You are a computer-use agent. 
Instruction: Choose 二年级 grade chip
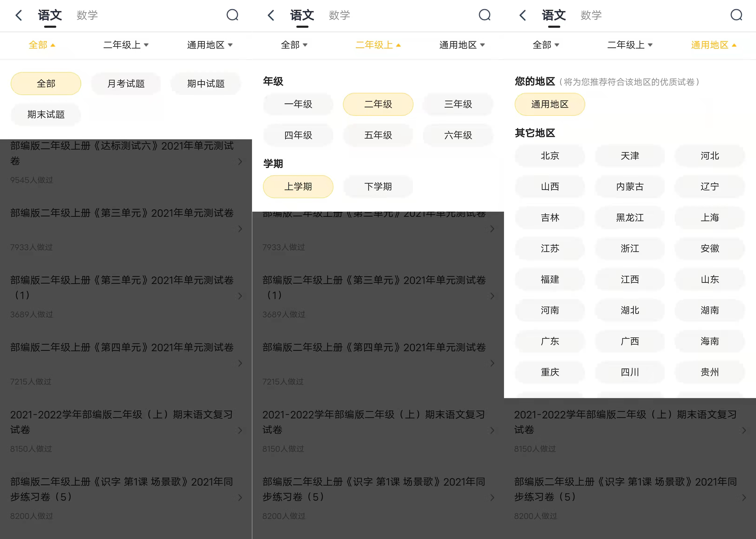click(x=378, y=104)
